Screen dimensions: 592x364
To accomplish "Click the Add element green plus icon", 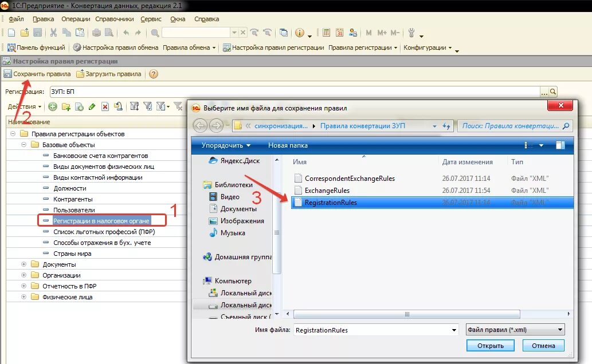I will pyautogui.click(x=53, y=107).
